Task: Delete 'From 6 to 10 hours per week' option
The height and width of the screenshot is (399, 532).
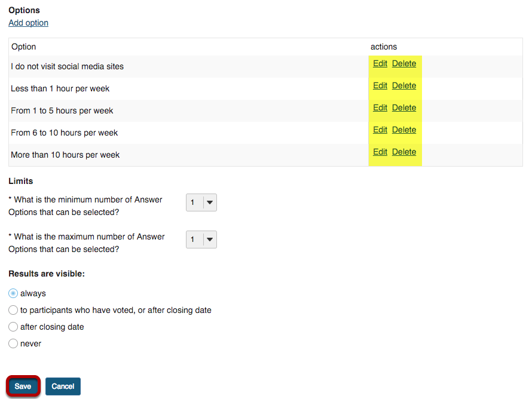Action: tap(404, 130)
